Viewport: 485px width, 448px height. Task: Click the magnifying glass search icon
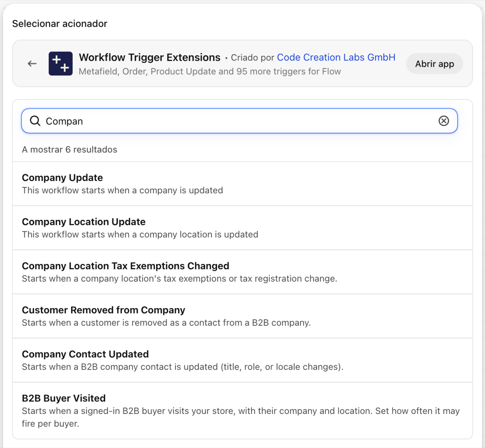click(x=35, y=121)
